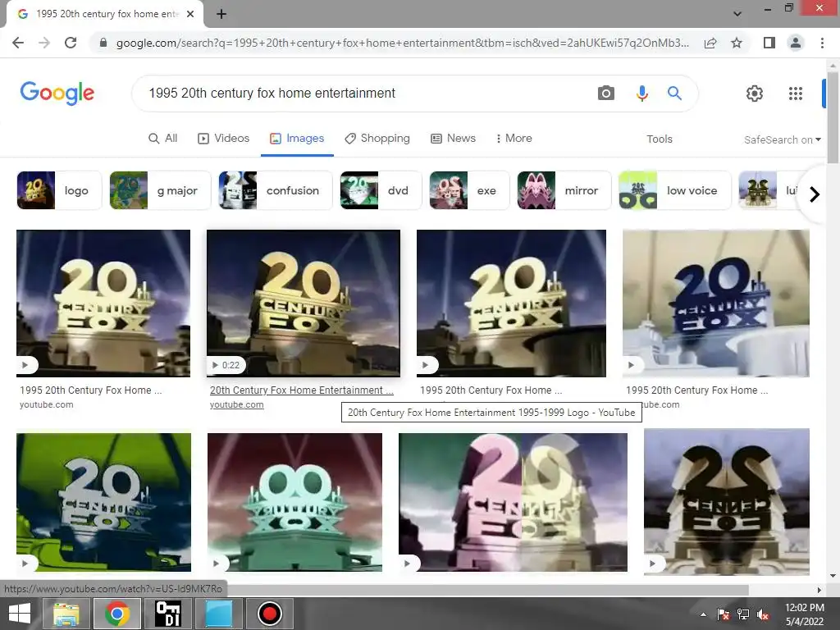Open File Explorer from taskbar
Viewport: 840px width, 630px height.
66,614
